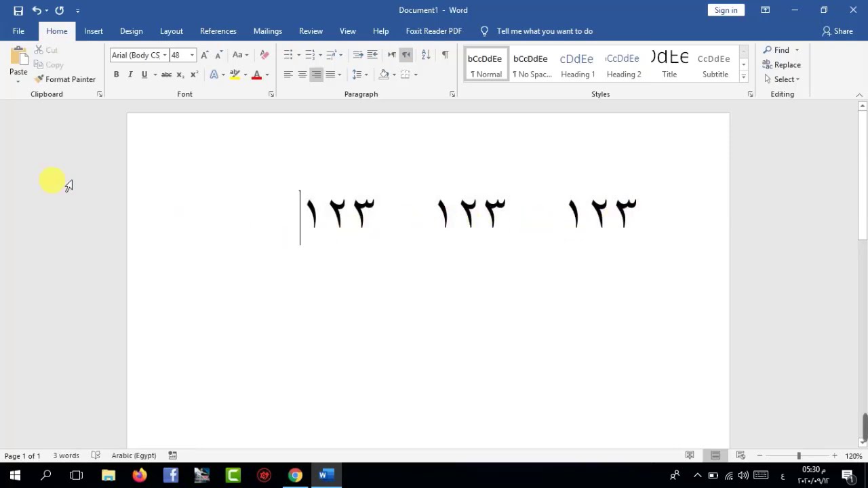Viewport: 868px width, 488px height.
Task: Open the Foxit Reader PDF tab
Action: [433, 31]
